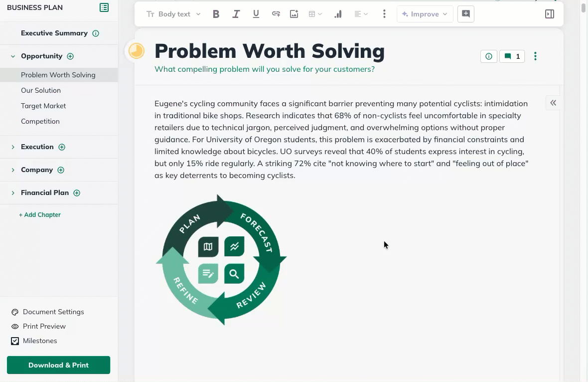Expand the Financial Plan chapter
This screenshot has width=588, height=382.
point(13,193)
